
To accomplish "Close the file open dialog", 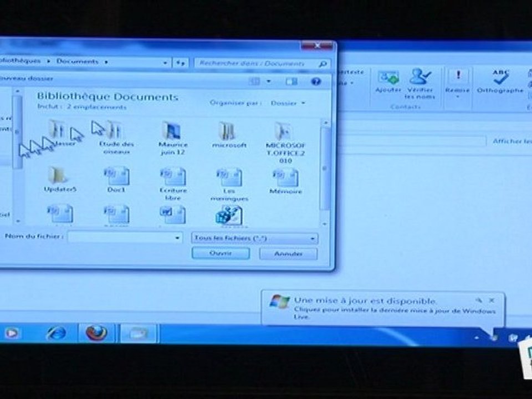I will (317, 45).
